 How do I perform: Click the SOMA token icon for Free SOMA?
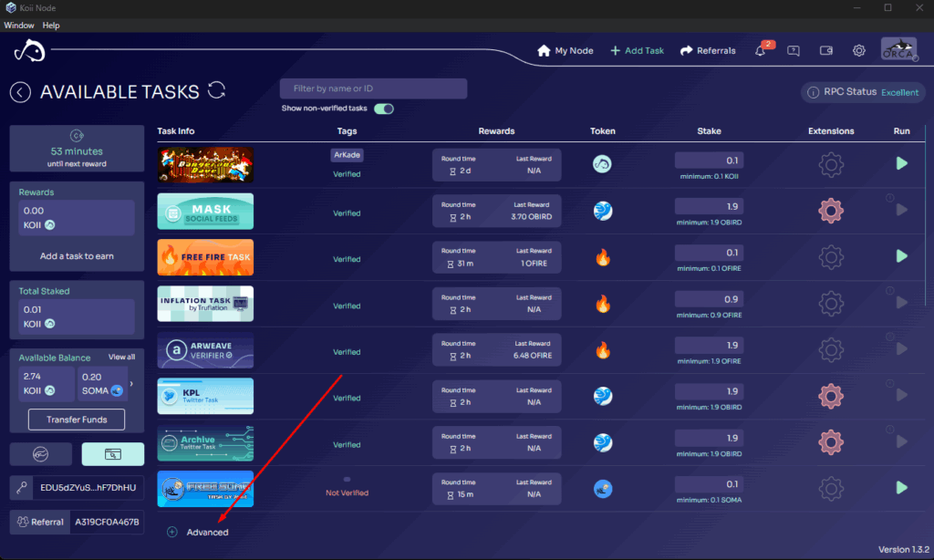coord(603,489)
